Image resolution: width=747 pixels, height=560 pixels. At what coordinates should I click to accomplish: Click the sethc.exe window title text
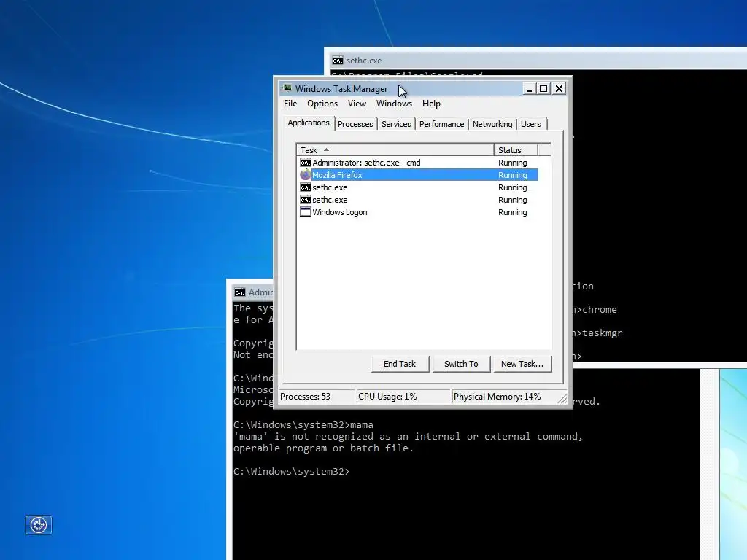(x=364, y=61)
